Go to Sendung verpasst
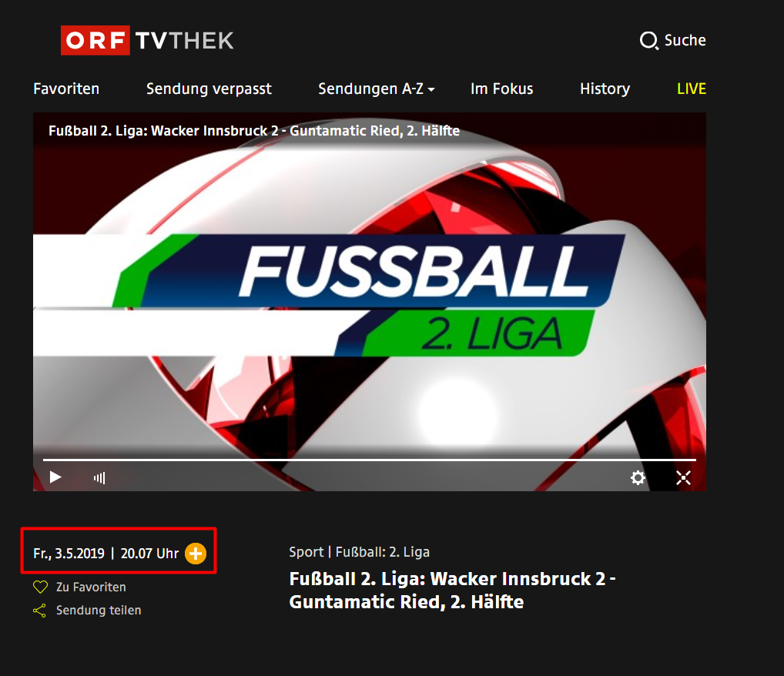The image size is (784, 676). (x=209, y=89)
